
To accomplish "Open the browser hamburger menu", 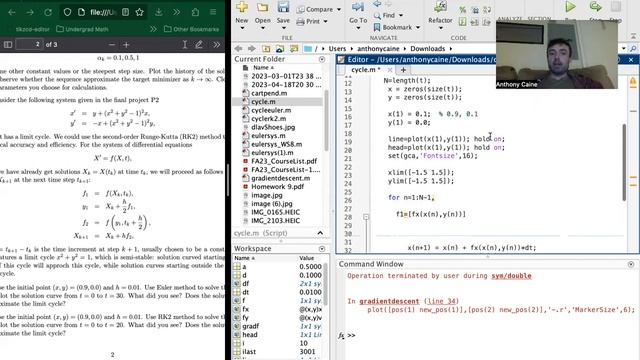I will [x=213, y=12].
